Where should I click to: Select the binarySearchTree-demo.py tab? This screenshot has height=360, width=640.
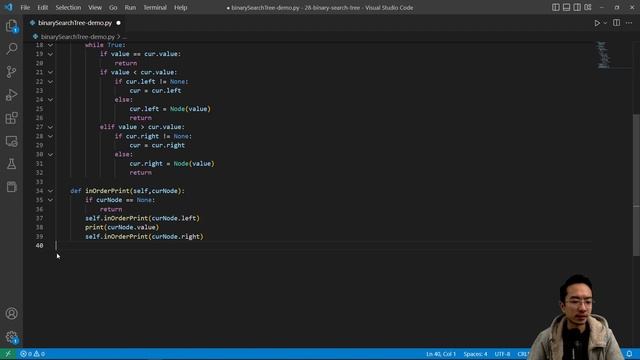coord(75,23)
